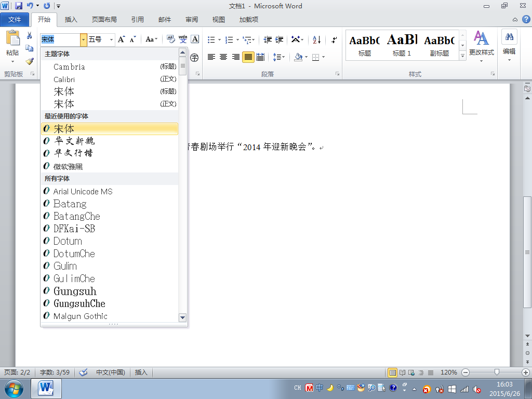532x399 pixels.
Task: Click the Copy icon below the scissors
Action: (29, 48)
